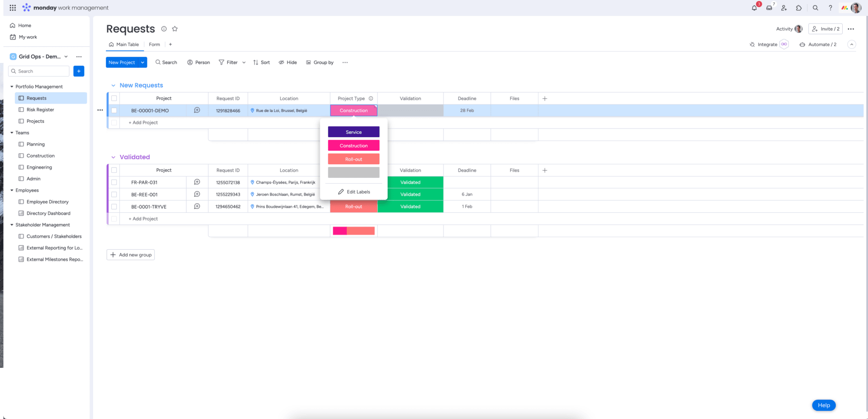The width and height of the screenshot is (868, 419).
Task: Open the Grid Ops workspace dropdown
Action: tap(66, 57)
